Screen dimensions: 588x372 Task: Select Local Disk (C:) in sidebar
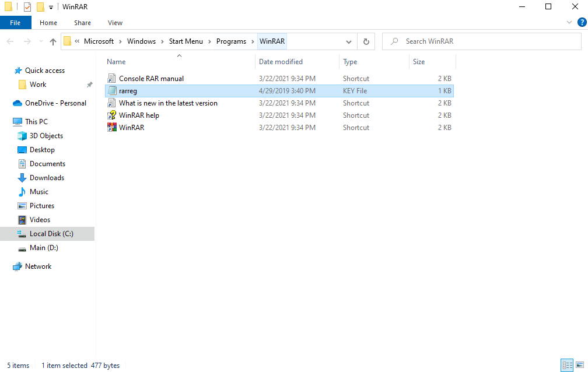pyautogui.click(x=47, y=234)
